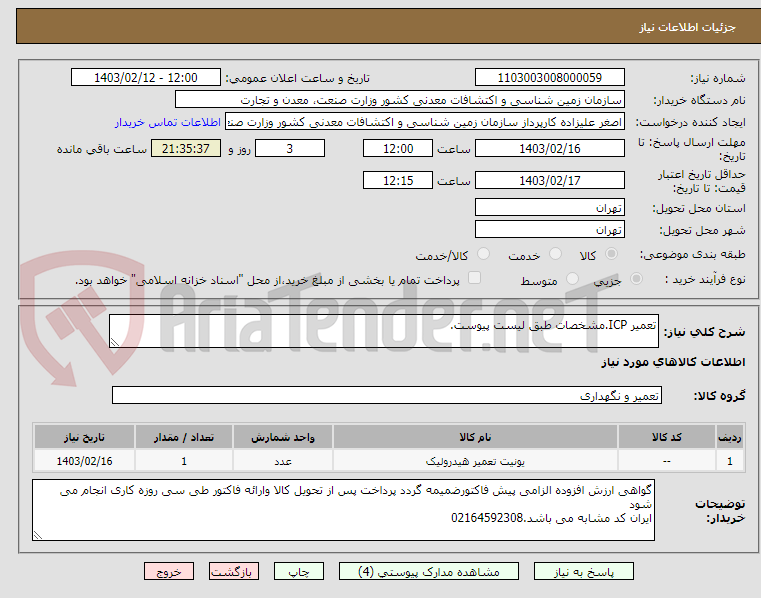This screenshot has height=598, width=761.
Task: Click the announcement date and time field
Action: pos(146,78)
